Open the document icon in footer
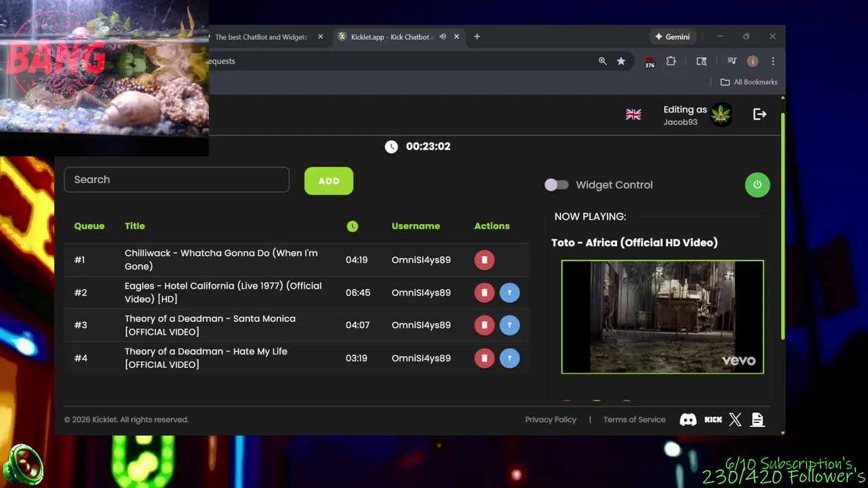The width and height of the screenshot is (868, 488). point(757,420)
